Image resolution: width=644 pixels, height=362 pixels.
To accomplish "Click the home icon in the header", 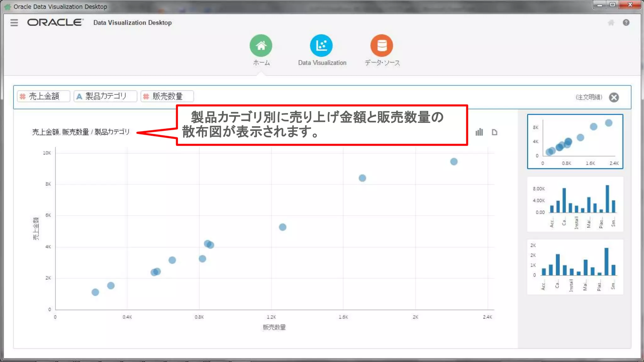I will tap(611, 23).
